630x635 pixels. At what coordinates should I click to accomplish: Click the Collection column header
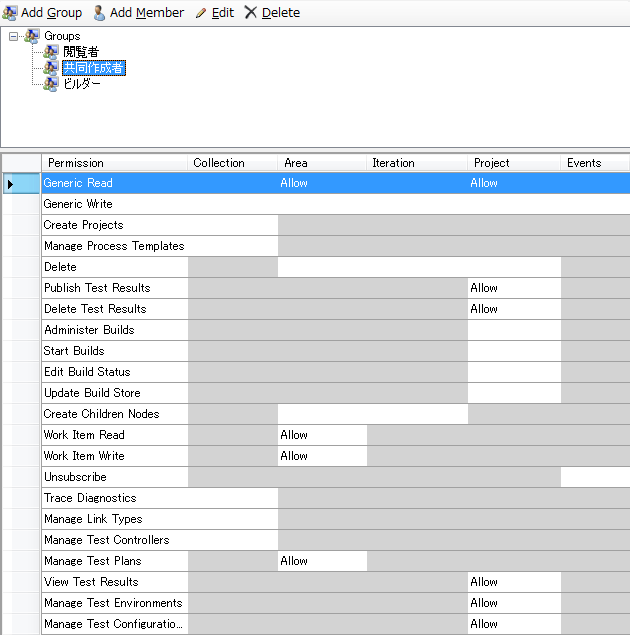tap(233, 163)
